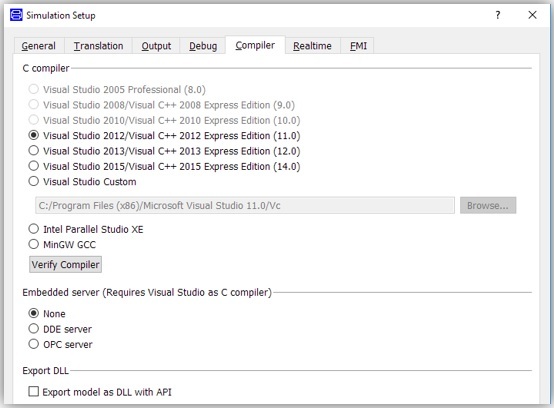Click the Browse... button
Viewport: 554px width, 408px height.
(x=488, y=205)
